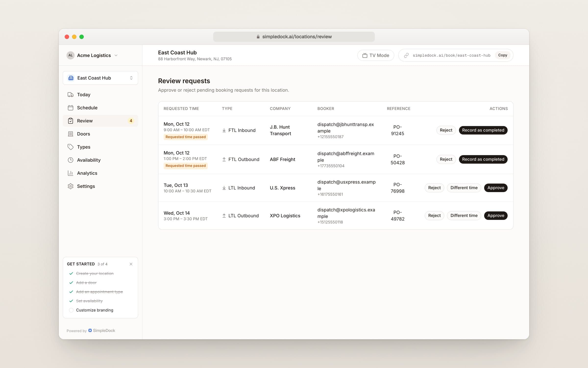Click the Add an appointment type checkmark

[71, 292]
